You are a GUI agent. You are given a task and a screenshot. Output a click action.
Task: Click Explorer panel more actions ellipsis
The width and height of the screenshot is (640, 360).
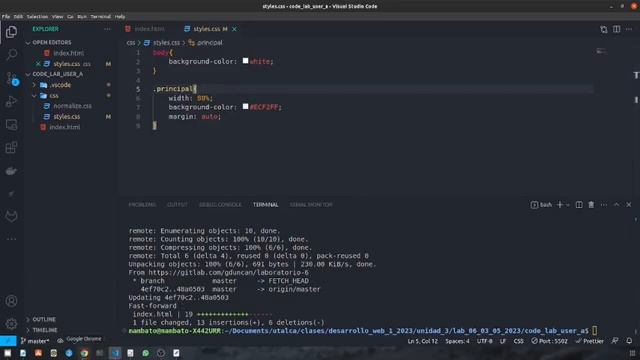107,29
